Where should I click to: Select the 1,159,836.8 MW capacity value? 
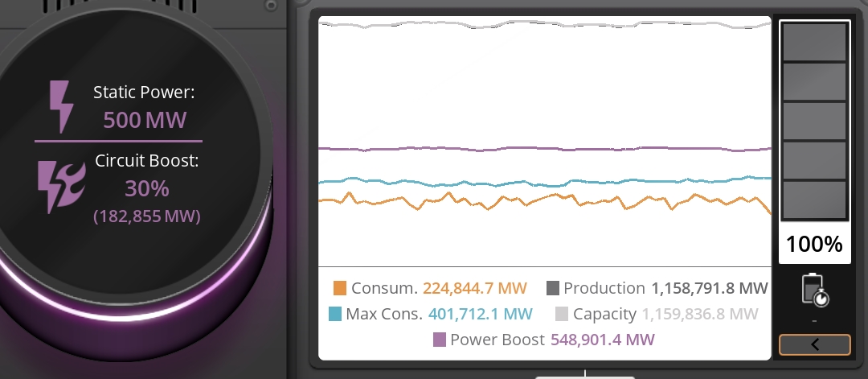coord(700,314)
